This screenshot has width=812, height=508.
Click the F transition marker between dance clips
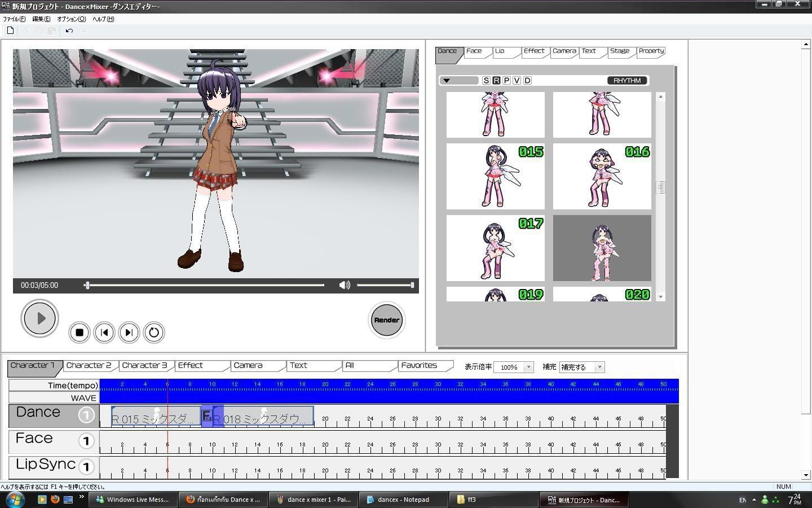(x=207, y=417)
